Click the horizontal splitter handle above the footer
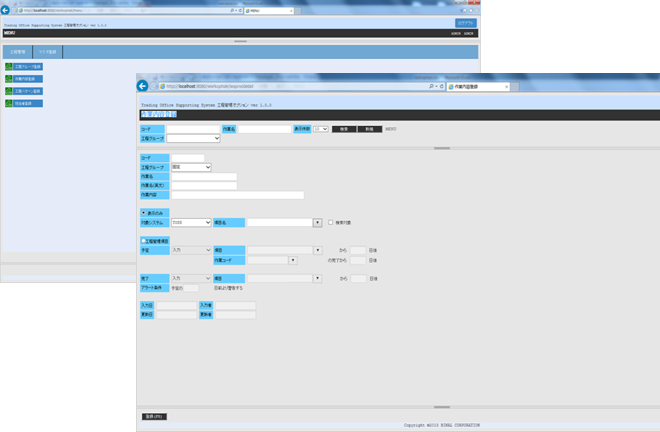This screenshot has height=432, width=660. tap(398, 407)
